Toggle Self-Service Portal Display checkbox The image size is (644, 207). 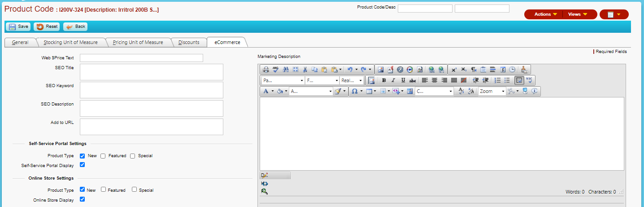point(83,165)
